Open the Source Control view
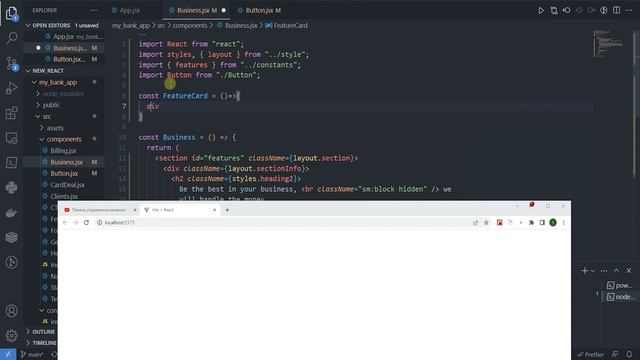 tap(11, 63)
